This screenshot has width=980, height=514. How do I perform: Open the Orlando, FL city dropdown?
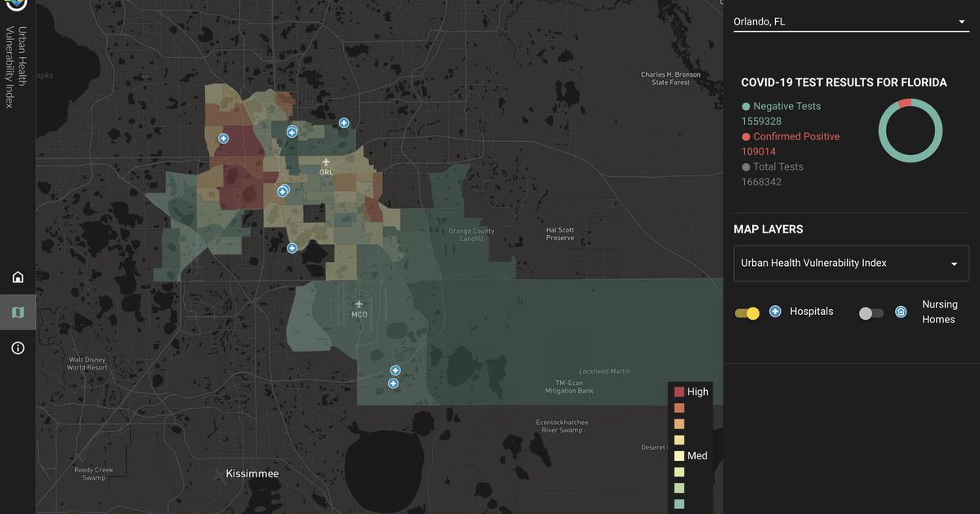point(851,22)
